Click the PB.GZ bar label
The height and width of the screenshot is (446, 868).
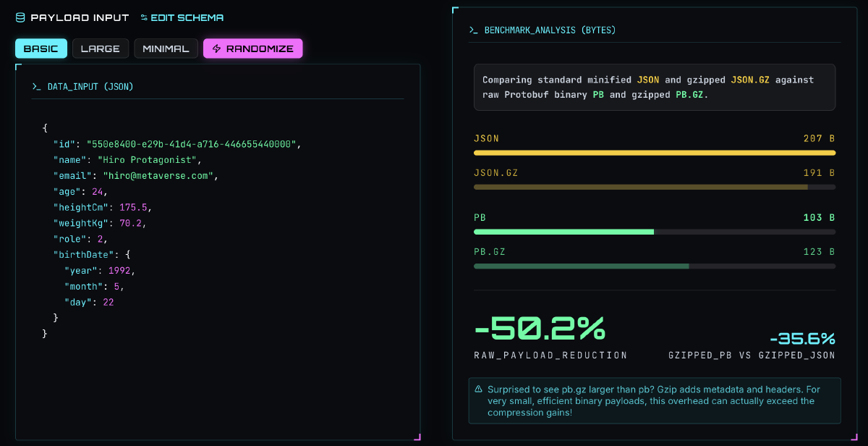(x=490, y=252)
